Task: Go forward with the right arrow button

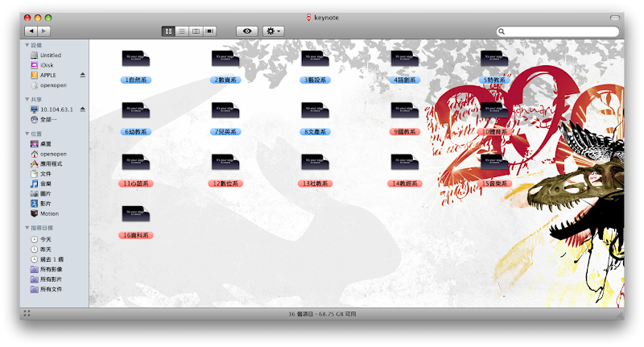Action: (44, 31)
